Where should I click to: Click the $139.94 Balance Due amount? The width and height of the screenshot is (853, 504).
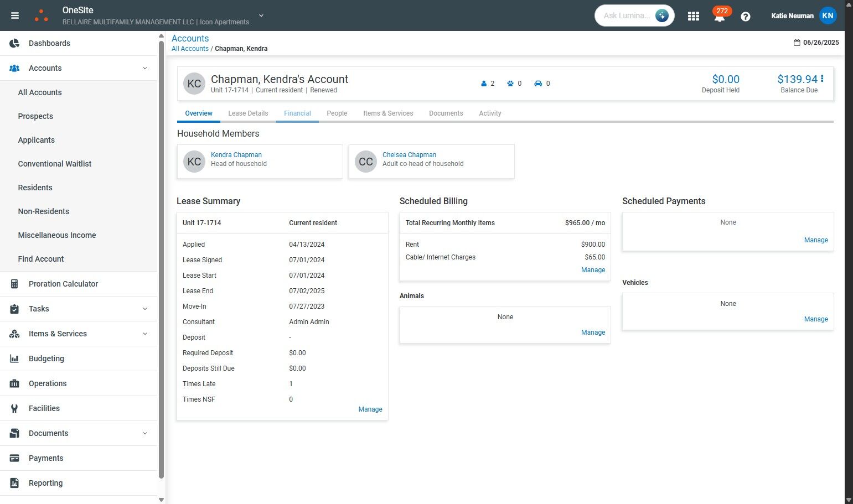point(797,79)
